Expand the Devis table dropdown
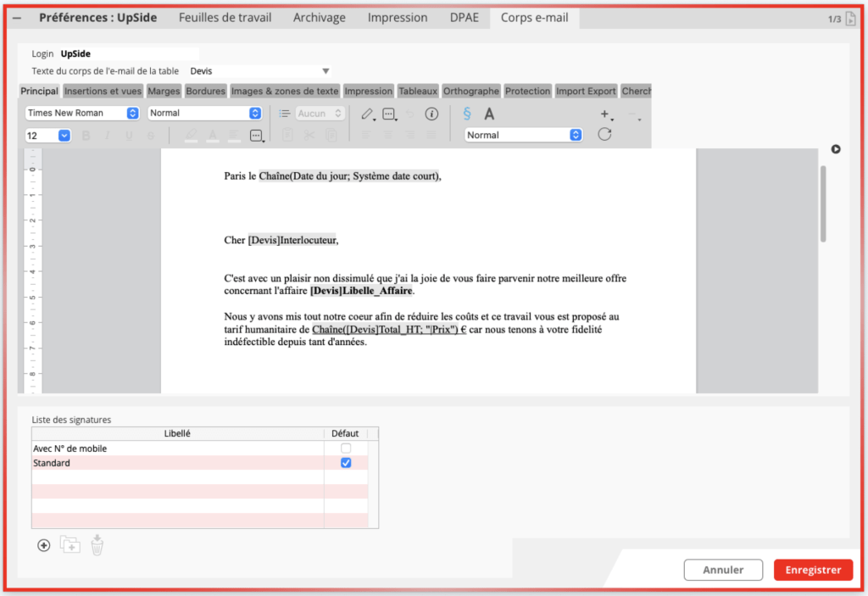The image size is (868, 596). click(259, 71)
